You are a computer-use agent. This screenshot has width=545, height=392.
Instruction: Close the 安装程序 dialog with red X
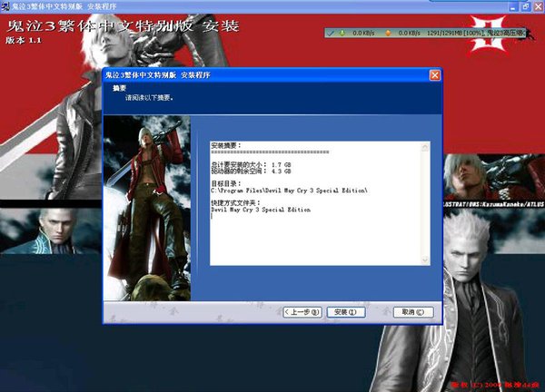pyautogui.click(x=435, y=75)
